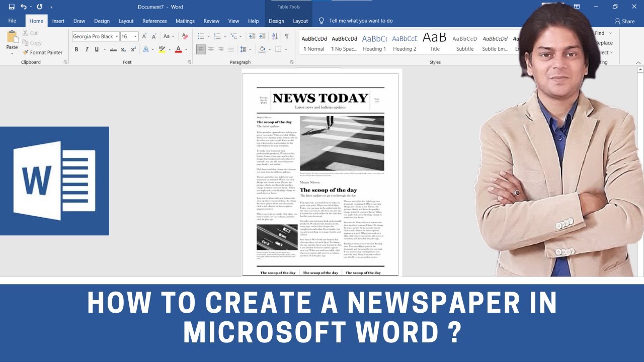The width and height of the screenshot is (644, 362).
Task: Open the File tab
Action: click(12, 21)
